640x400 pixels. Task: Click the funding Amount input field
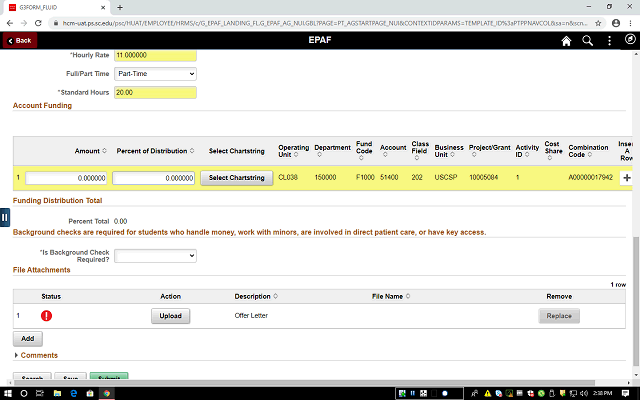[x=66, y=178]
